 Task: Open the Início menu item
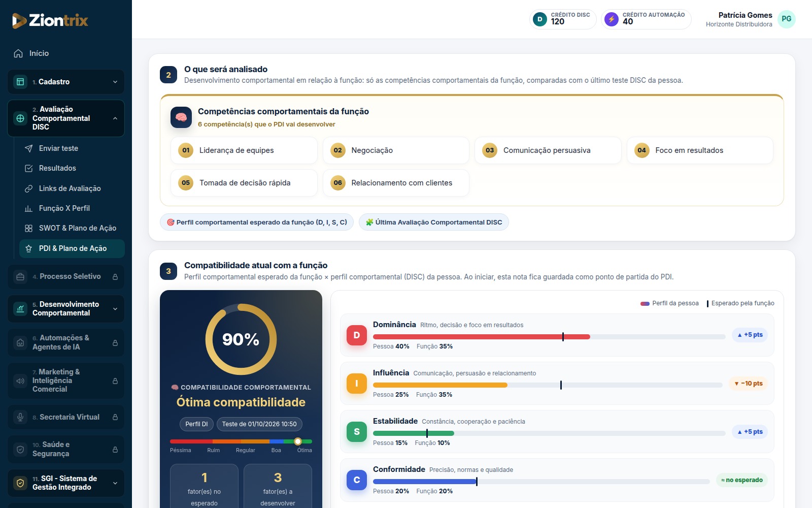(x=66, y=53)
